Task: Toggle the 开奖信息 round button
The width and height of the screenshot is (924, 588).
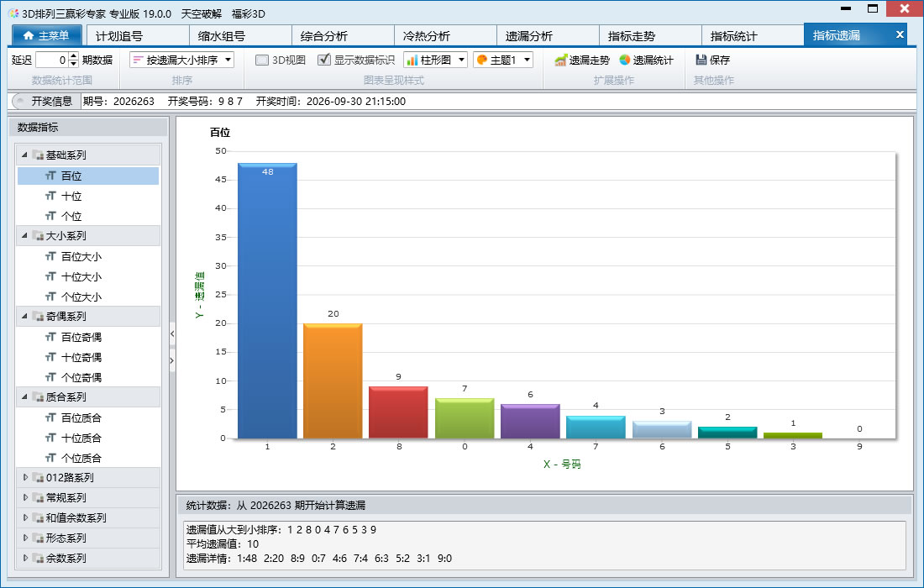Action: [x=20, y=102]
